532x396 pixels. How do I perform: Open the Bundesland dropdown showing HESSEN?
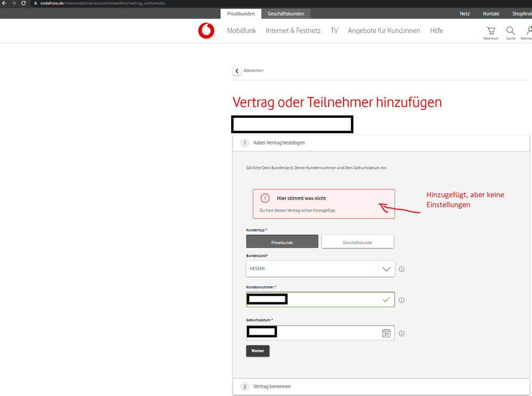[x=386, y=269]
